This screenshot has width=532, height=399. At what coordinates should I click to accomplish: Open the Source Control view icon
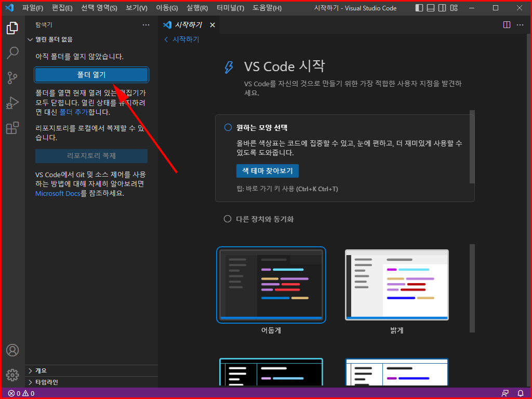pyautogui.click(x=12, y=78)
